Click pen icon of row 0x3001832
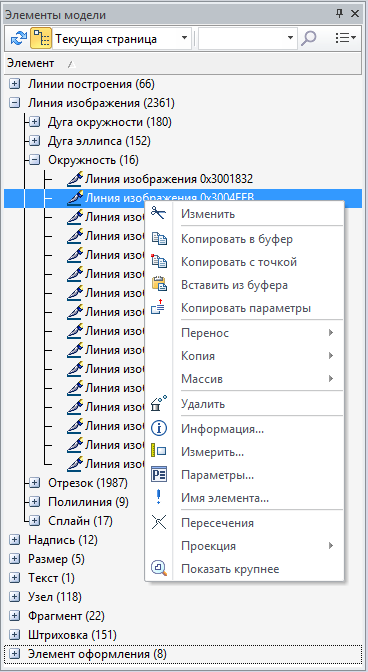The height and width of the screenshot is (672, 368). (x=75, y=179)
